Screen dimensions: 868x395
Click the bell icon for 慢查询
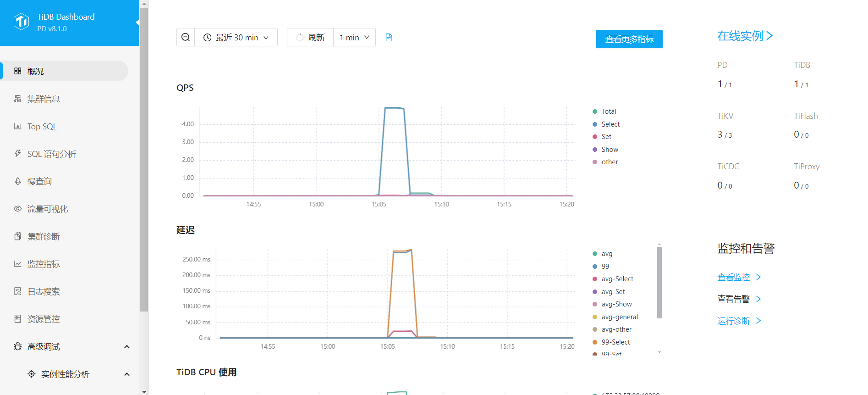pyautogui.click(x=18, y=181)
